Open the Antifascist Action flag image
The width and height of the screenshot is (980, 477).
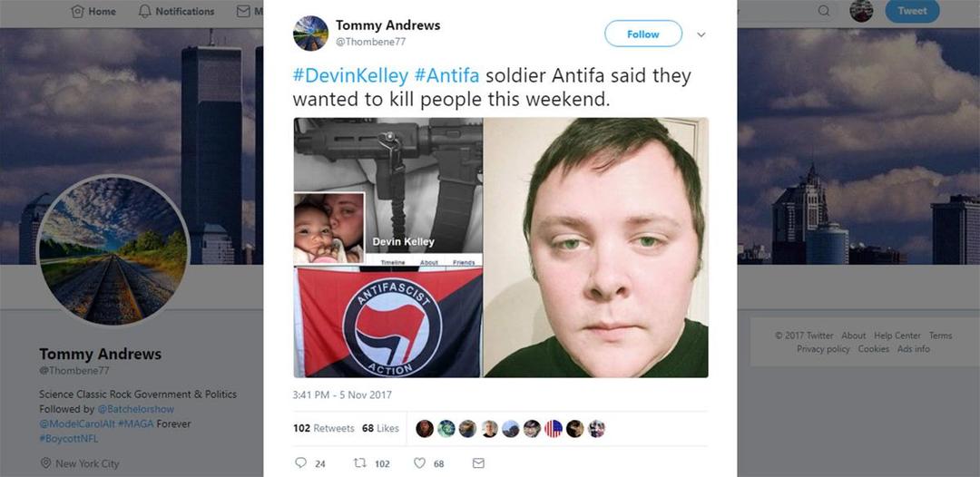[x=388, y=323]
